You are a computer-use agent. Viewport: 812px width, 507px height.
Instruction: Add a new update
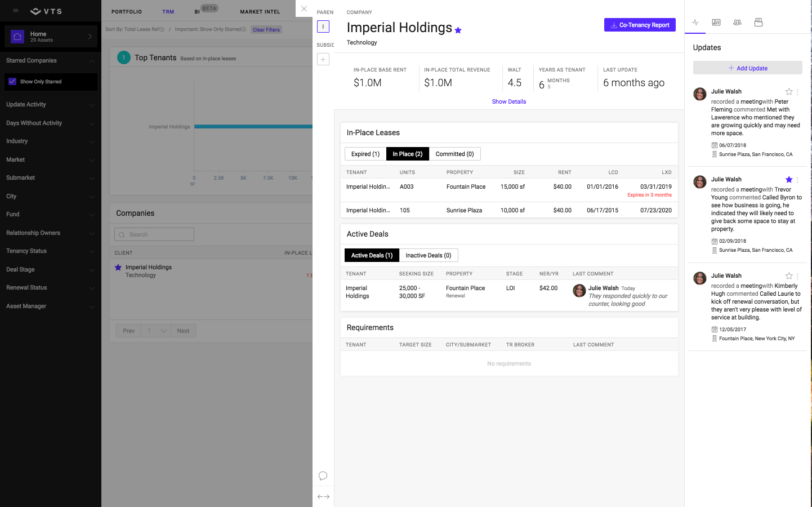coord(748,68)
